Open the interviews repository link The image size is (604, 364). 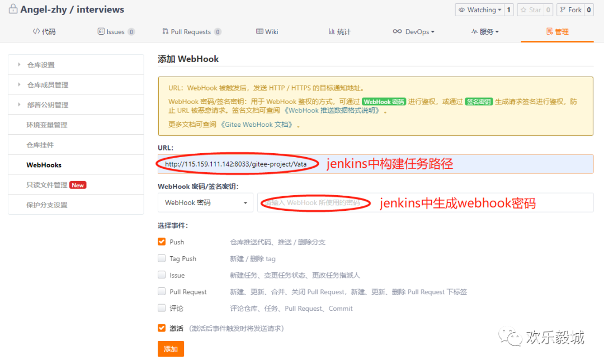point(100,10)
